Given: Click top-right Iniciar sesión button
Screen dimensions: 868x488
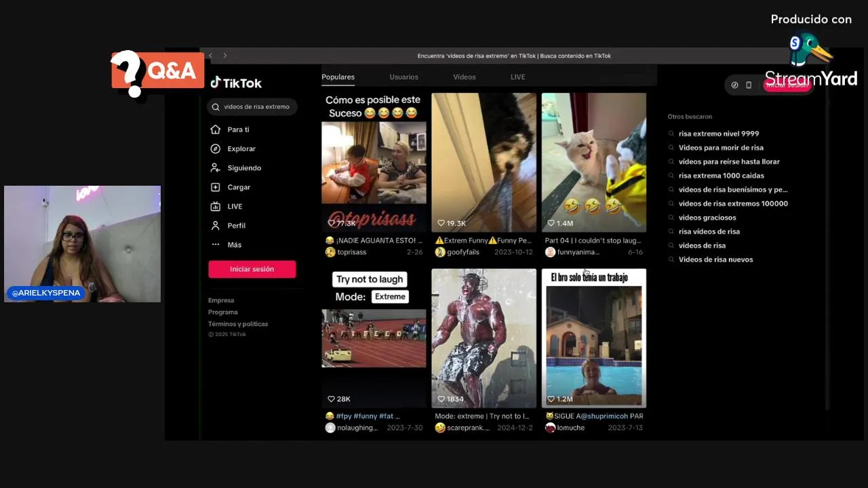Looking at the screenshot, I should click(x=787, y=85).
